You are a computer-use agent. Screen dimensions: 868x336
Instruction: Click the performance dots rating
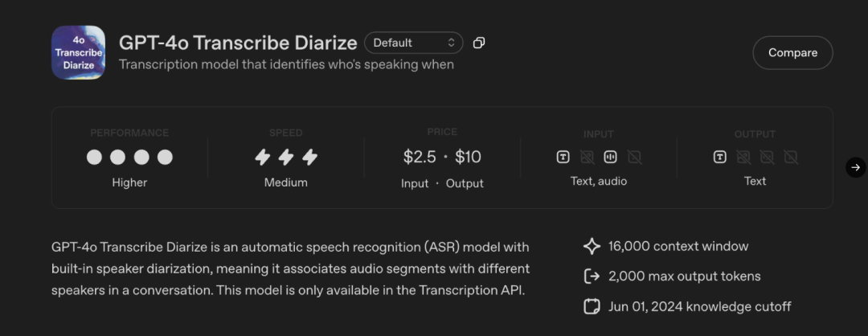(129, 158)
